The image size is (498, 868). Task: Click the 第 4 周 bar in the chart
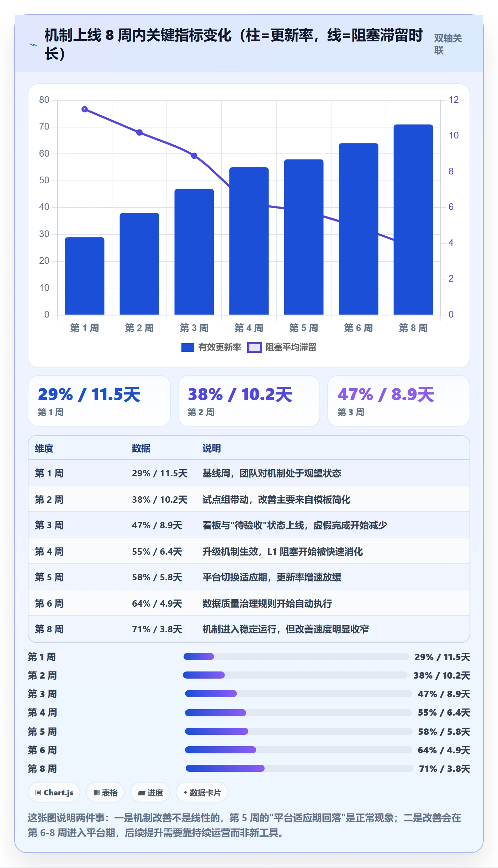point(249,241)
